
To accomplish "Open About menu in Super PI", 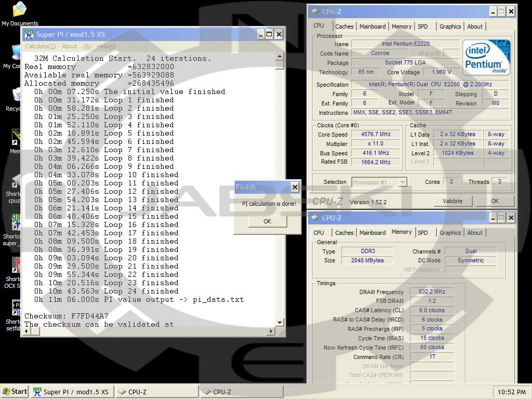I will click(76, 46).
